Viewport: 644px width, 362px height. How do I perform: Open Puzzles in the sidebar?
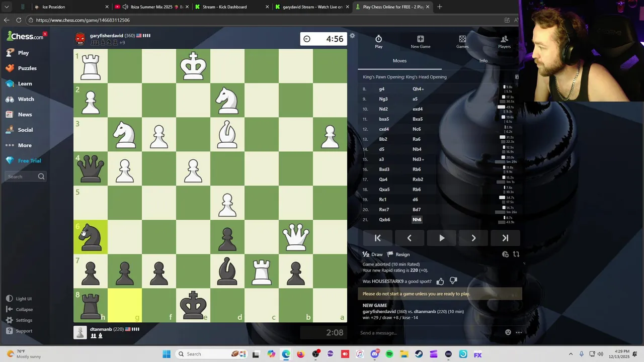click(22, 68)
